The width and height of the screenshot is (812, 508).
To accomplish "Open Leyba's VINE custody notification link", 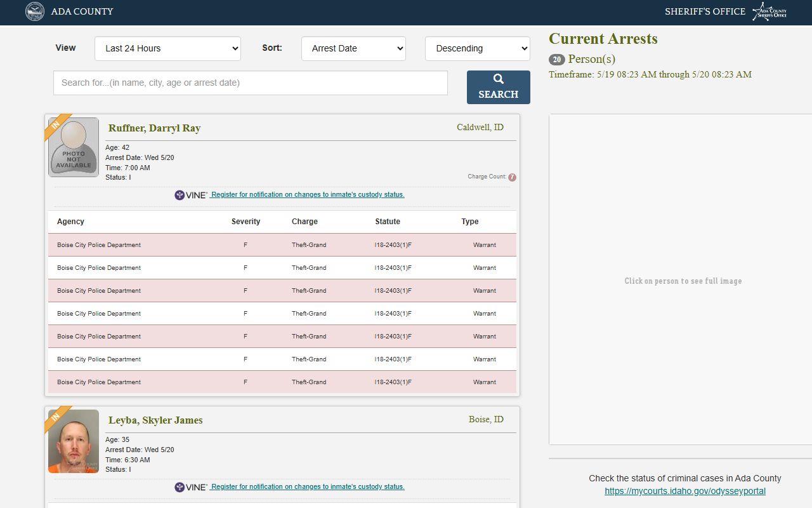I will click(x=307, y=487).
